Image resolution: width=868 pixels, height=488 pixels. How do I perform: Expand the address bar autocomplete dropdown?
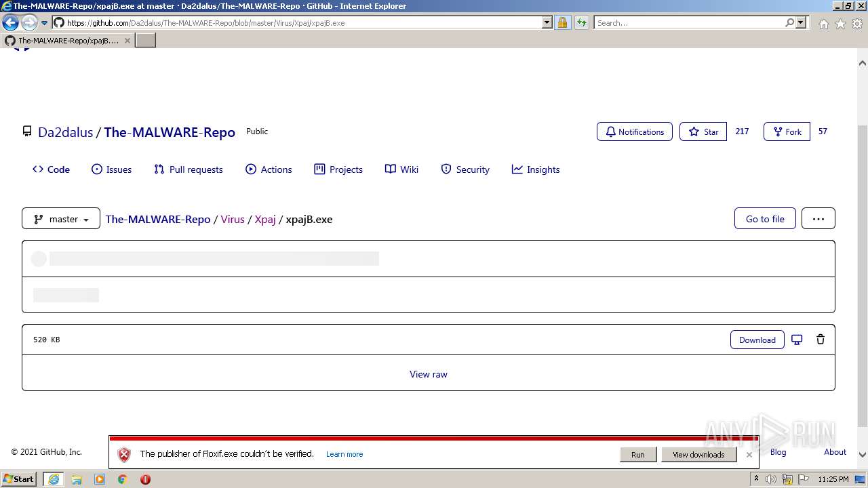[547, 22]
